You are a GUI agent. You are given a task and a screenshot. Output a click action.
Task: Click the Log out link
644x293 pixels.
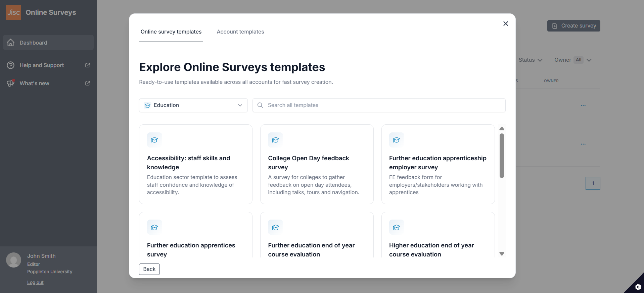click(x=35, y=283)
